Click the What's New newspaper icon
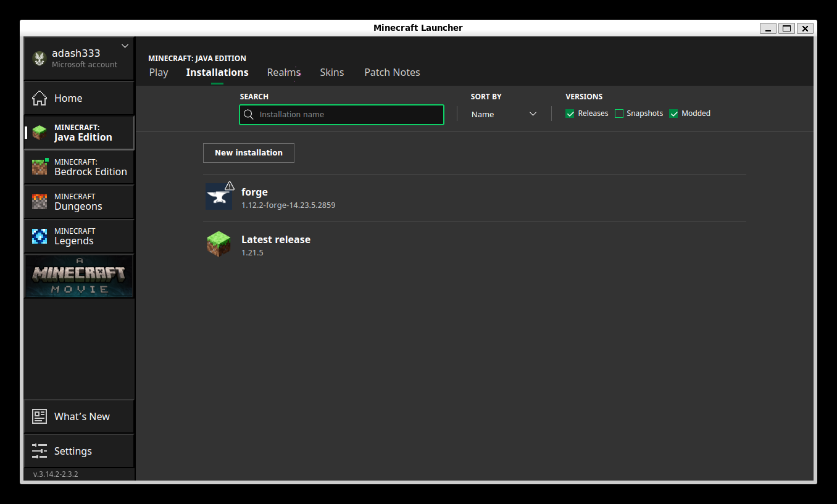This screenshot has height=504, width=837. click(x=40, y=416)
